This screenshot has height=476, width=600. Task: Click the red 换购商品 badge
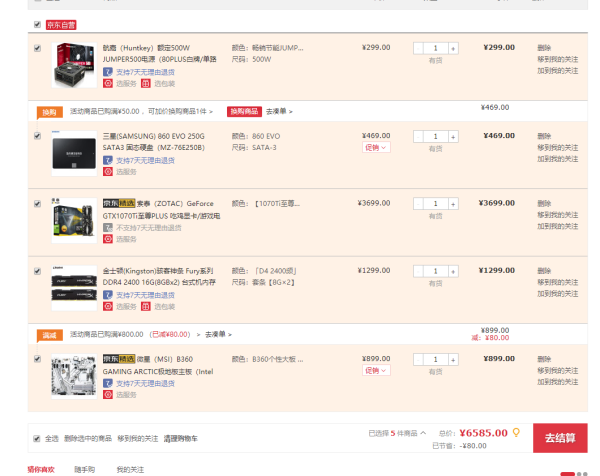click(244, 111)
